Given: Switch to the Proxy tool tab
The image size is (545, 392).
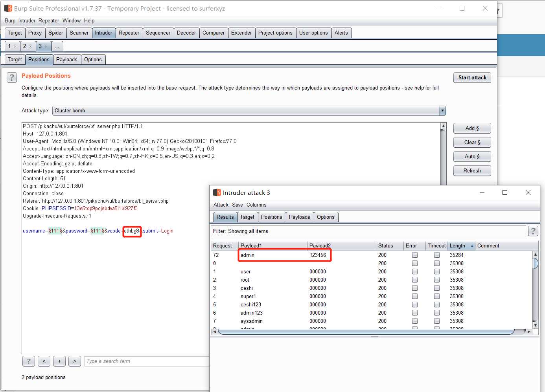Looking at the screenshot, I should 35,33.
